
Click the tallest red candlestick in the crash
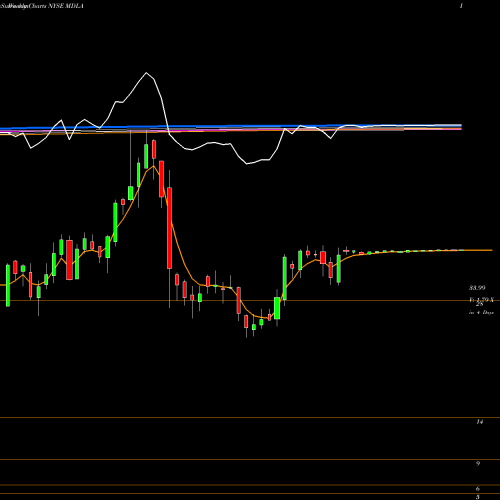coord(169,228)
